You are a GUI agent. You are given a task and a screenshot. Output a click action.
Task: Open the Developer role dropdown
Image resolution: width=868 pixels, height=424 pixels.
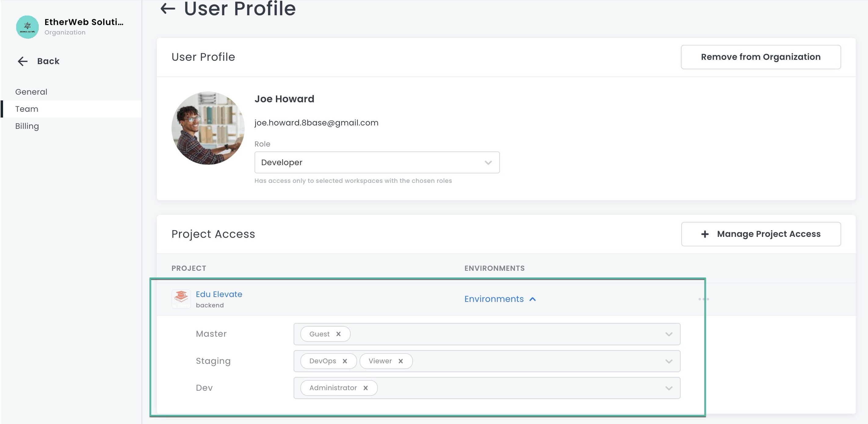tap(377, 162)
